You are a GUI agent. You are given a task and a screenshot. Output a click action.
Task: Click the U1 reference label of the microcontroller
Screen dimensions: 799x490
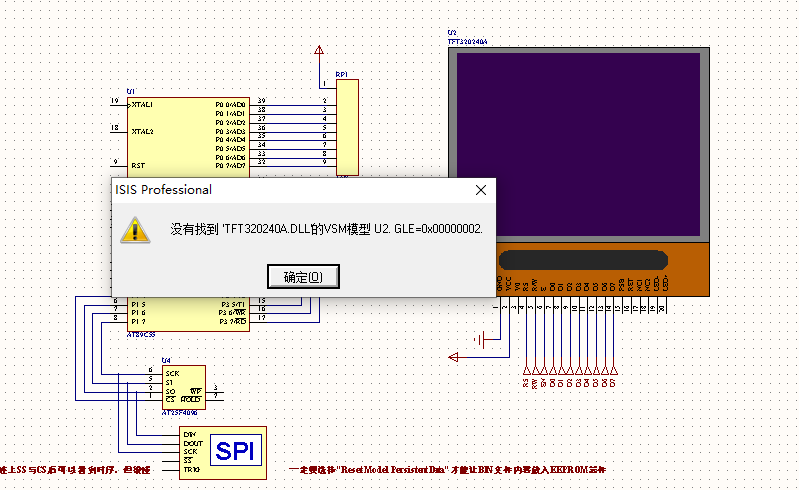pyautogui.click(x=131, y=92)
